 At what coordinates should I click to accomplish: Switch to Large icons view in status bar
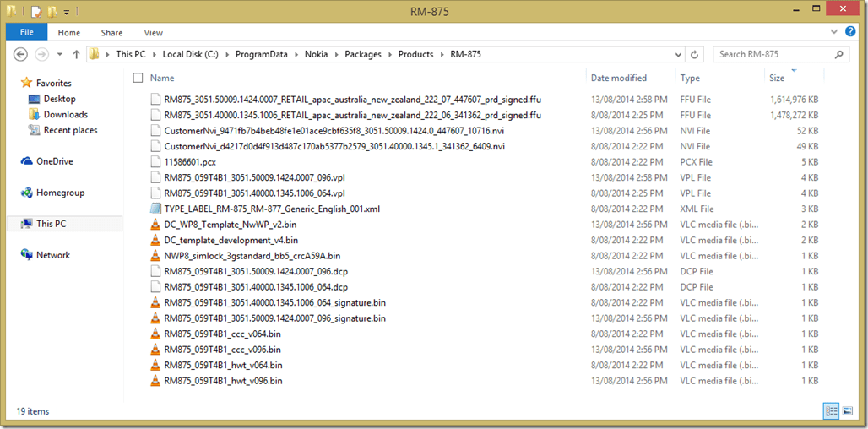847,411
